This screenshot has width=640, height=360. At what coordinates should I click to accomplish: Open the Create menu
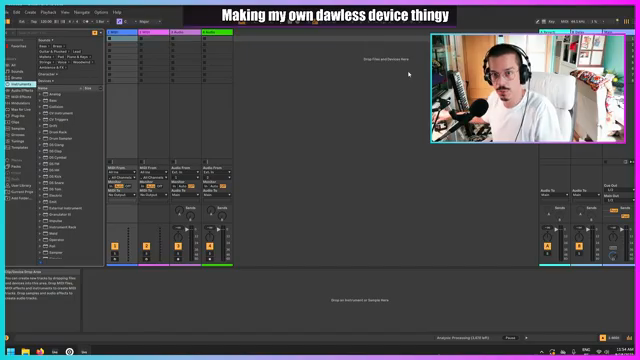click(30, 12)
